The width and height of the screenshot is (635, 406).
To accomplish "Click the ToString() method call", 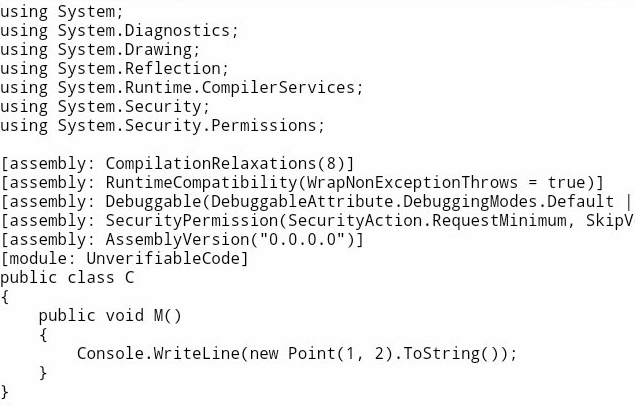I will coord(451,355).
